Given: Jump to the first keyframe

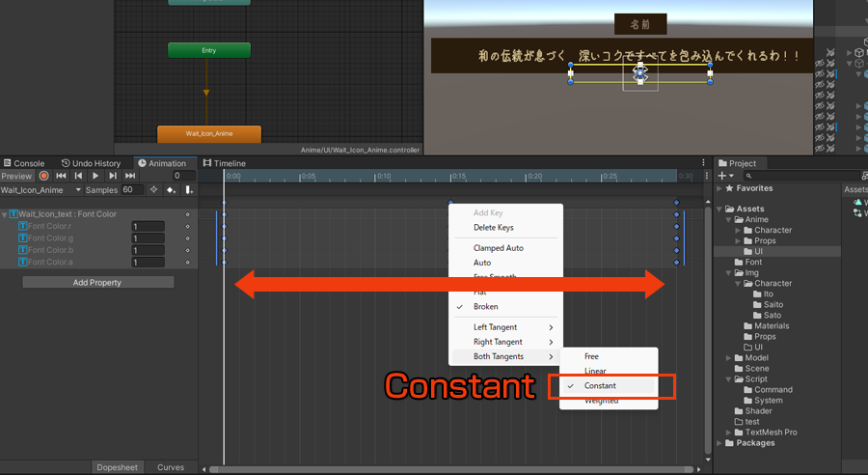Looking at the screenshot, I should [61, 176].
